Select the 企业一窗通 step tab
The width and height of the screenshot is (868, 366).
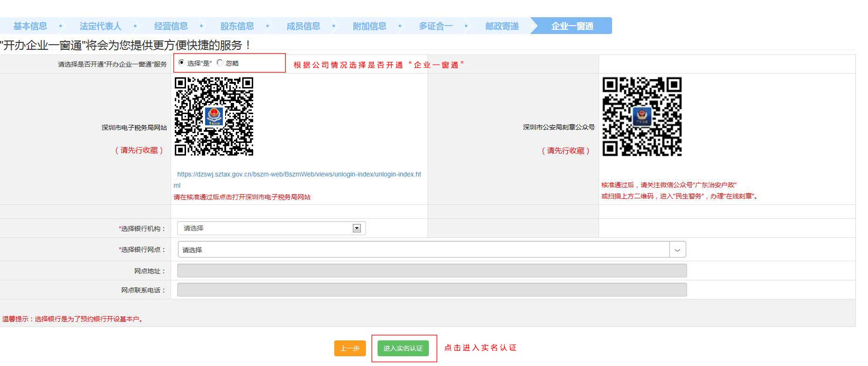point(572,26)
